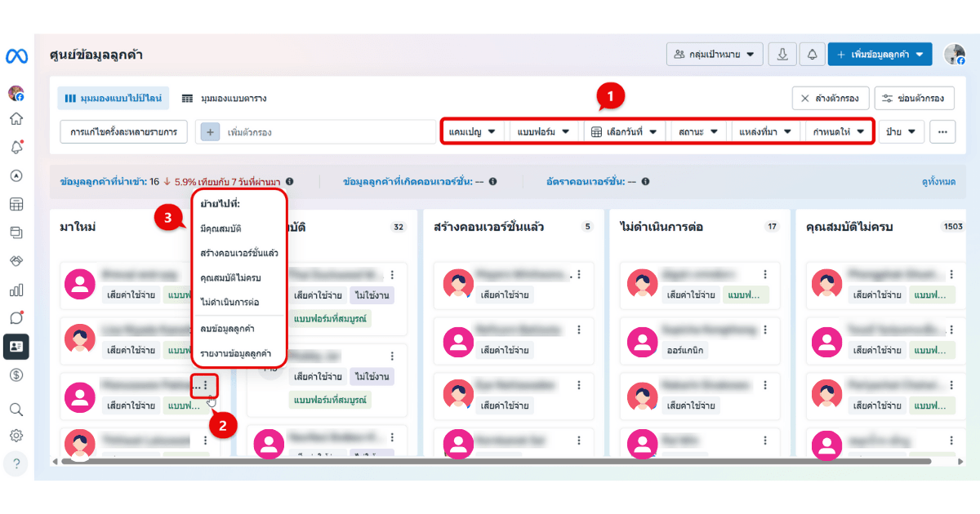Open the home icon in sidebar
Screen dimensions: 980x514
coord(16,119)
